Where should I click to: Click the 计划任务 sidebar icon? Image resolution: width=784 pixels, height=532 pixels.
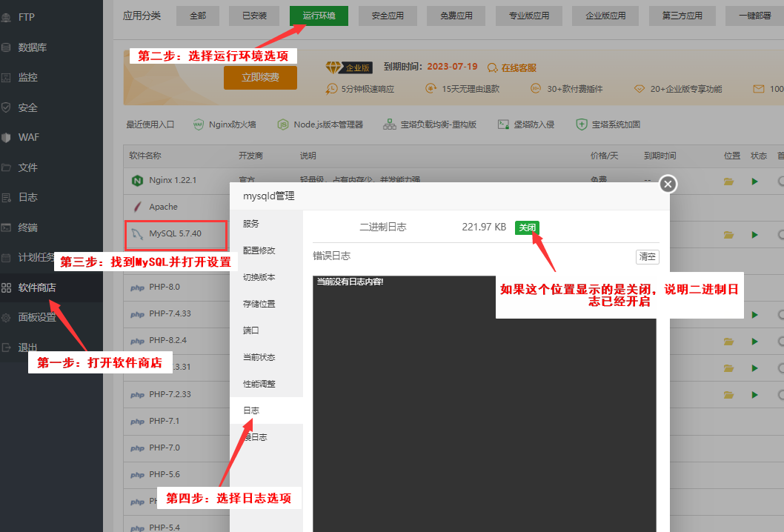click(x=6, y=258)
